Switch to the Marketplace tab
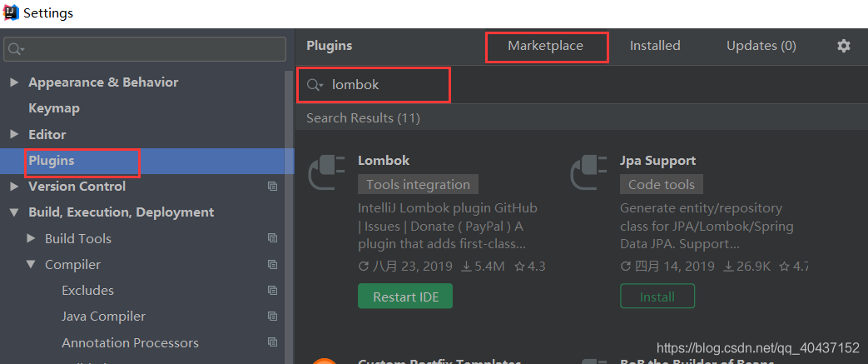This screenshot has width=868, height=364. [545, 46]
